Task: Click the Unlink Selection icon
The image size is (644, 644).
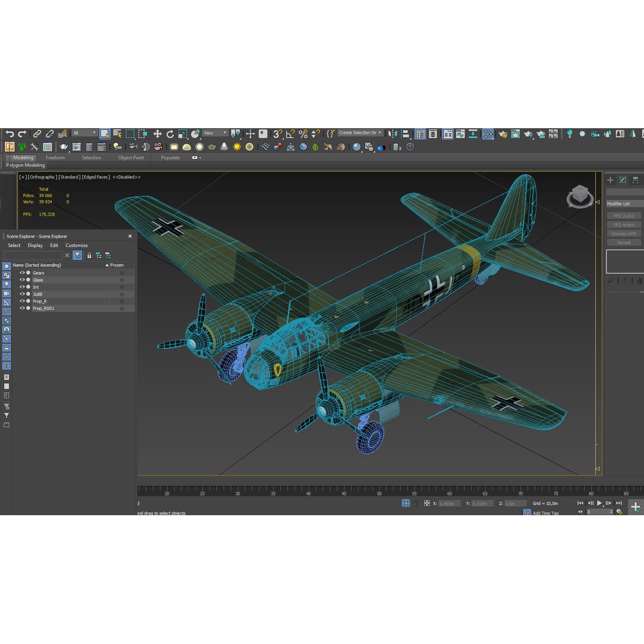Action: [49, 134]
